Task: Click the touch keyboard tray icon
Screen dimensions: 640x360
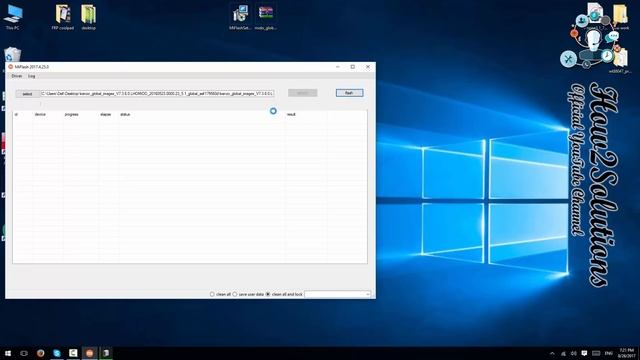Action: pos(596,353)
